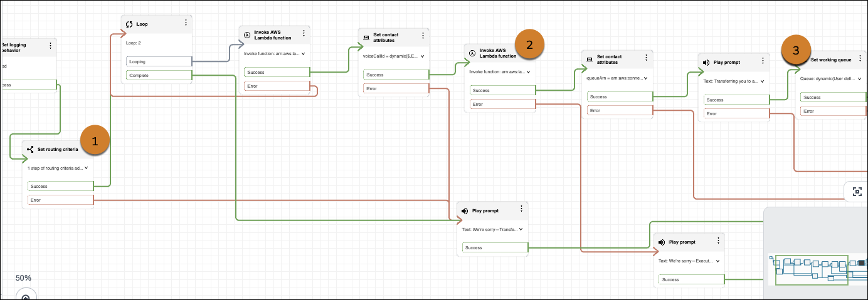Click the speaker icon on the We're sorry—Execut prompt

(662, 242)
